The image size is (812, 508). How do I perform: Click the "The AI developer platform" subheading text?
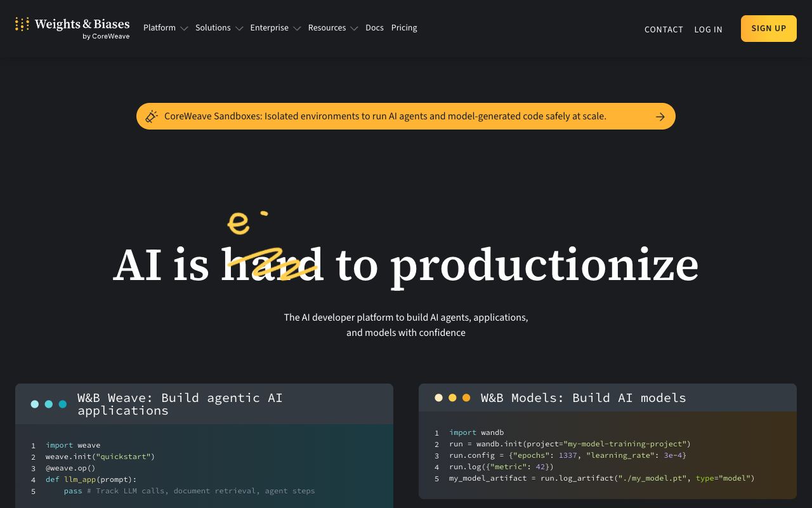point(406,324)
